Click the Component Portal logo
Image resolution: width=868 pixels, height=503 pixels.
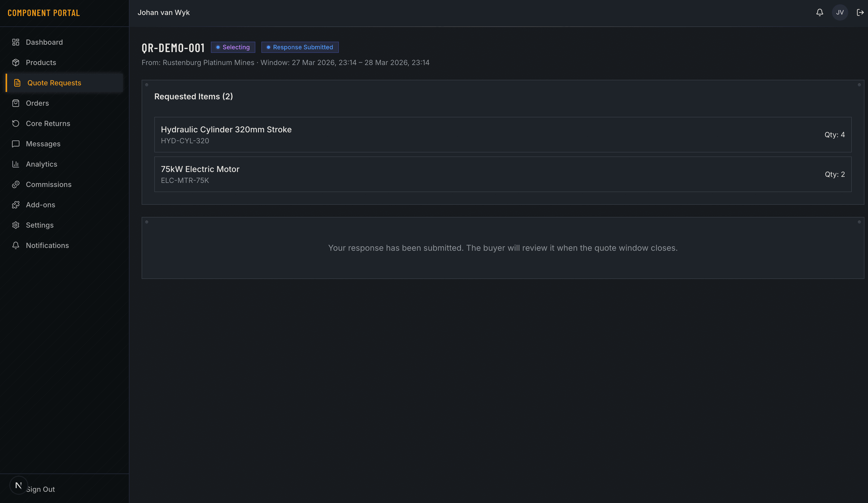click(44, 13)
